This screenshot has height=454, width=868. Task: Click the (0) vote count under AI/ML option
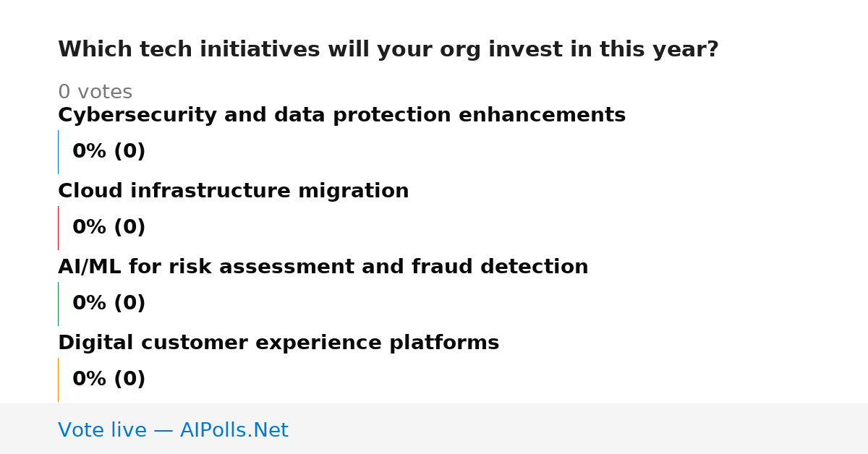tap(129, 304)
